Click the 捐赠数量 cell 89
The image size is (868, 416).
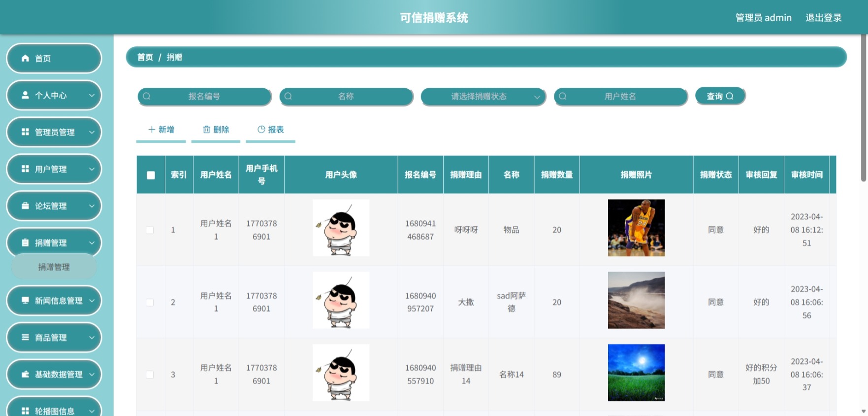coord(557,375)
